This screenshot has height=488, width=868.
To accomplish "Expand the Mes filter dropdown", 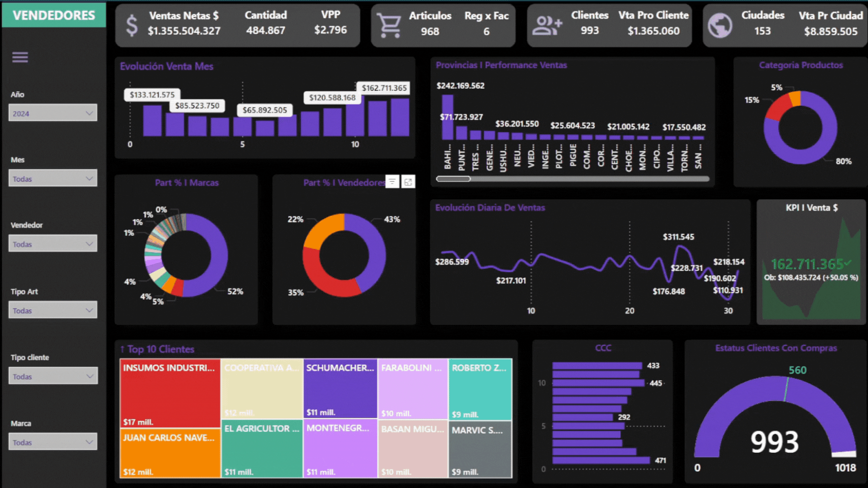I will click(x=52, y=178).
